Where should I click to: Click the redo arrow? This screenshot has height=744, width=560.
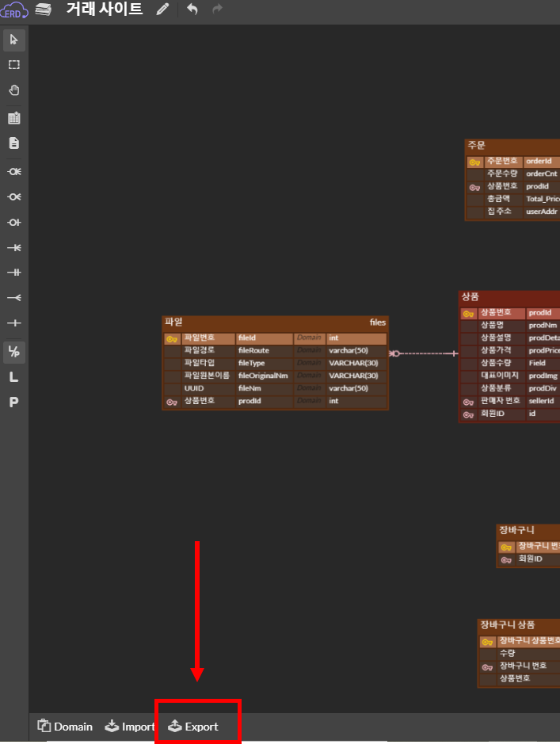pos(217,9)
